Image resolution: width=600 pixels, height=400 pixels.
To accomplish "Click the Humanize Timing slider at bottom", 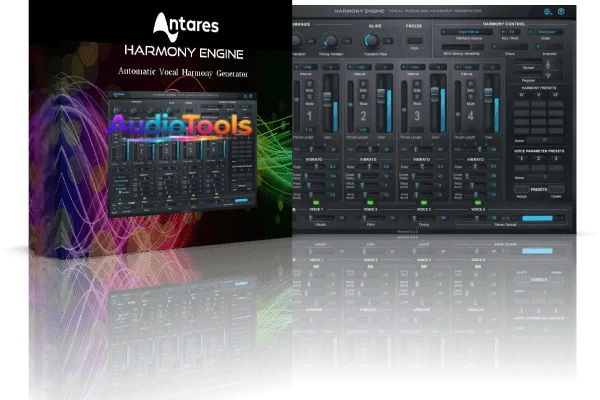I will pos(424,218).
